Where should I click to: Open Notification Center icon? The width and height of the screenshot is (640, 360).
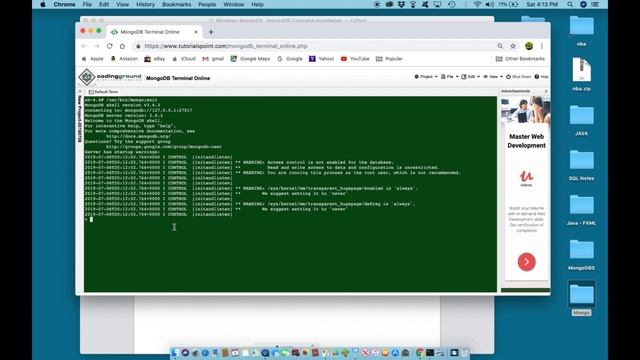coord(596,4)
